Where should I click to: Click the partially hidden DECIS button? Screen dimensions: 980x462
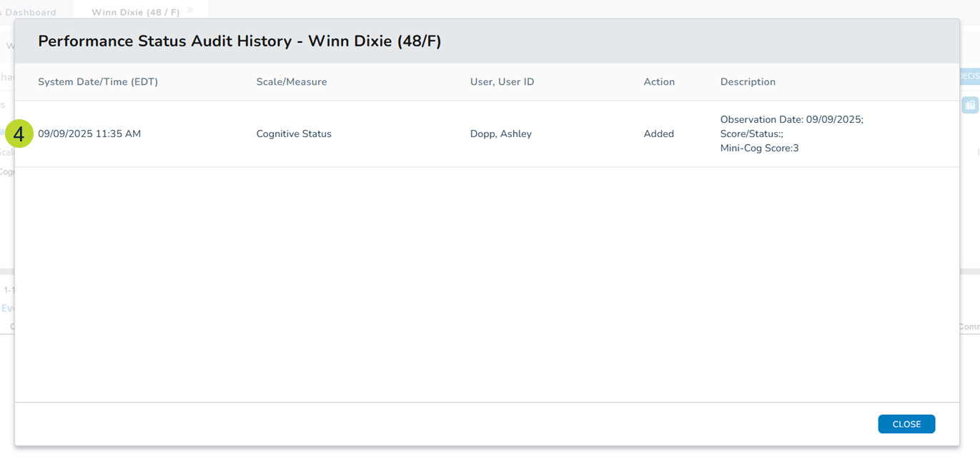click(x=969, y=76)
